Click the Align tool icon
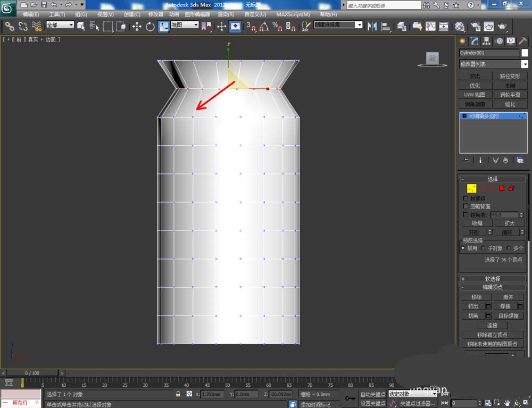 click(386, 27)
